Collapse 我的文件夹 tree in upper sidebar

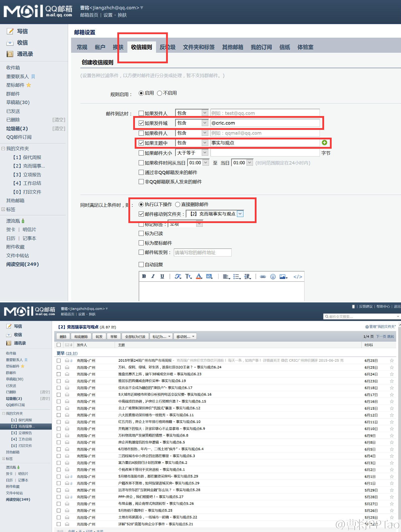tap(3, 148)
